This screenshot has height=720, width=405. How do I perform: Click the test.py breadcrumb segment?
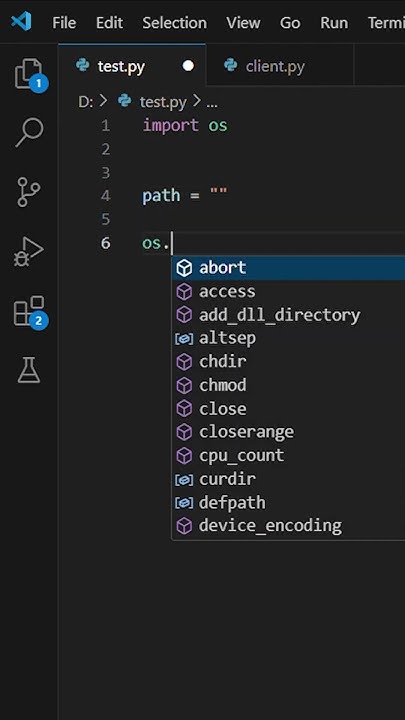163,102
